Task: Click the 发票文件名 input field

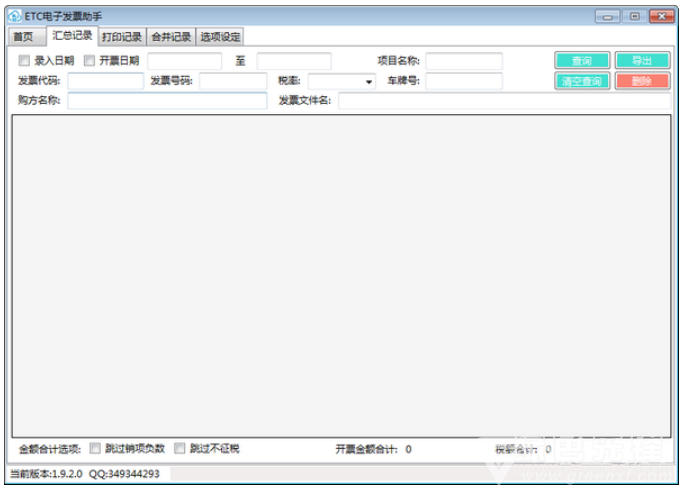Action: click(x=504, y=101)
